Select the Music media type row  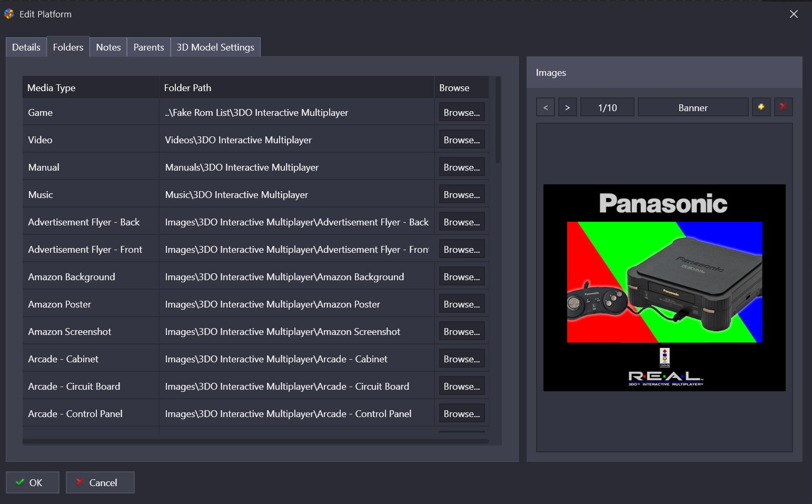91,194
